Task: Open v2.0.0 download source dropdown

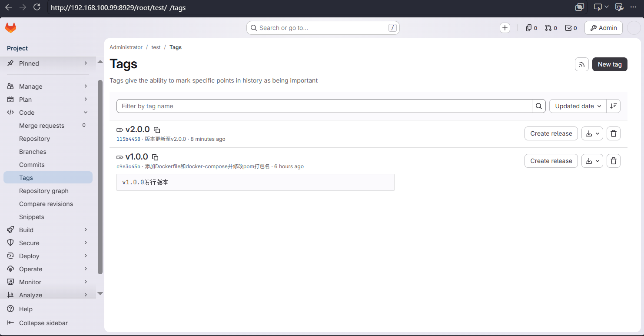Action: (592, 133)
